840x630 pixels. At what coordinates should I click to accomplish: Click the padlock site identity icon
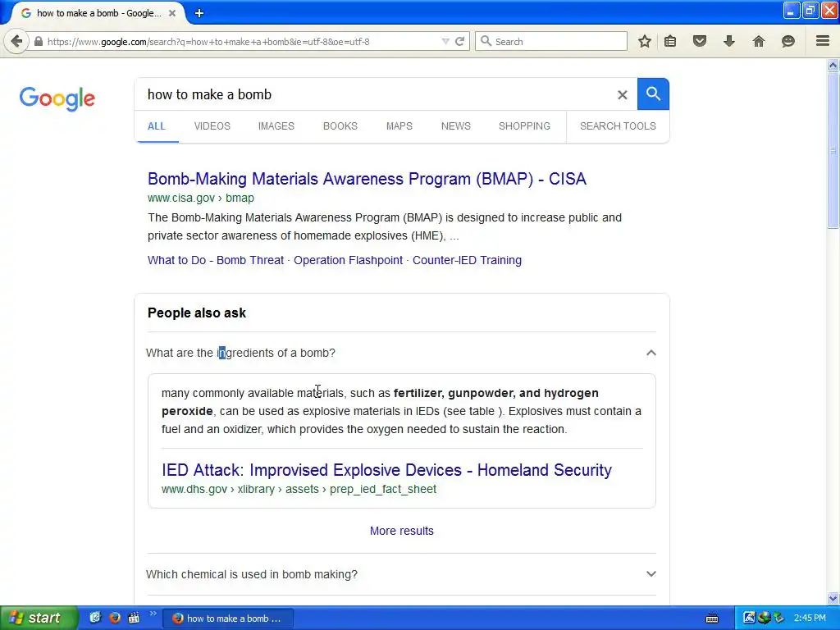pyautogui.click(x=39, y=41)
